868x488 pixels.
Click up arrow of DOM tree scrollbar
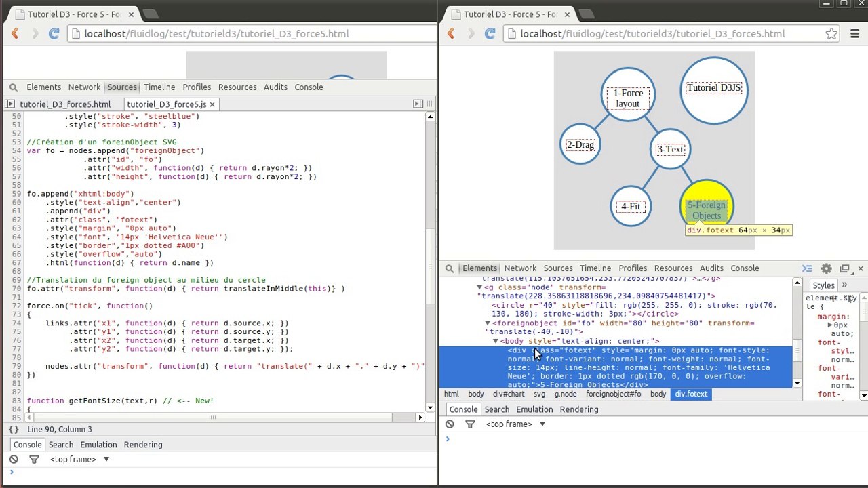[797, 282]
